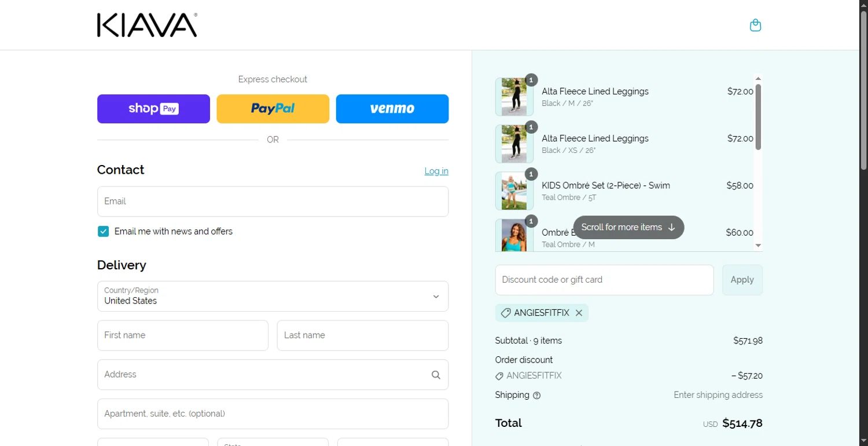
Task: Click the KIDS Ombré Set (2-Piece) - Swim name
Action: tap(606, 185)
